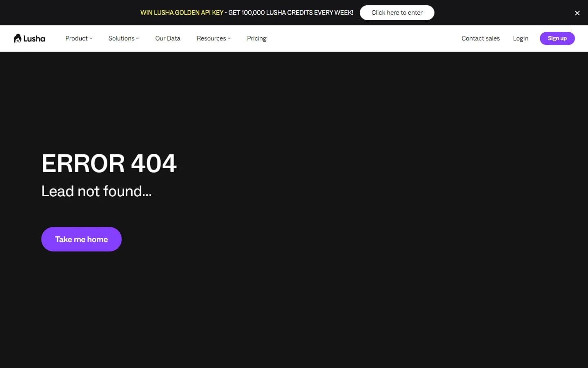
Task: Open the Login page
Action: point(520,38)
